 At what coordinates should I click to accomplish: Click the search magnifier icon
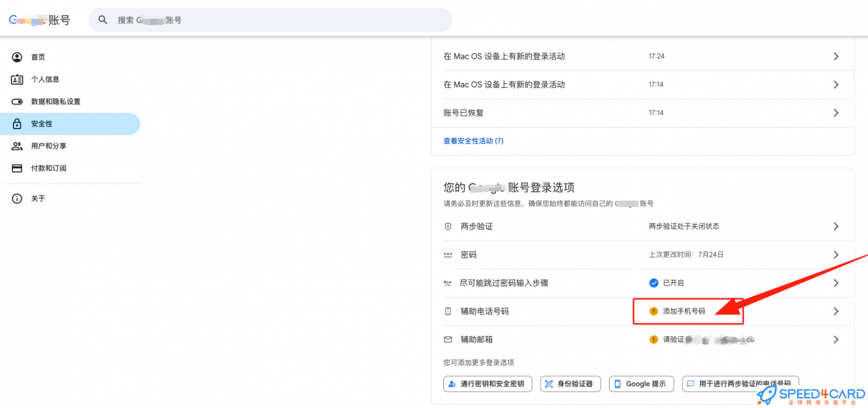103,20
